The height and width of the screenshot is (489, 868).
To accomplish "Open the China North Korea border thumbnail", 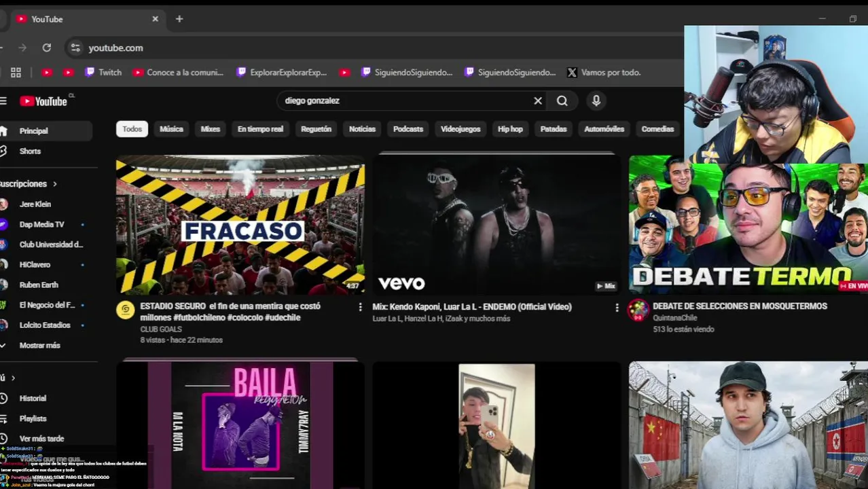I will [748, 425].
